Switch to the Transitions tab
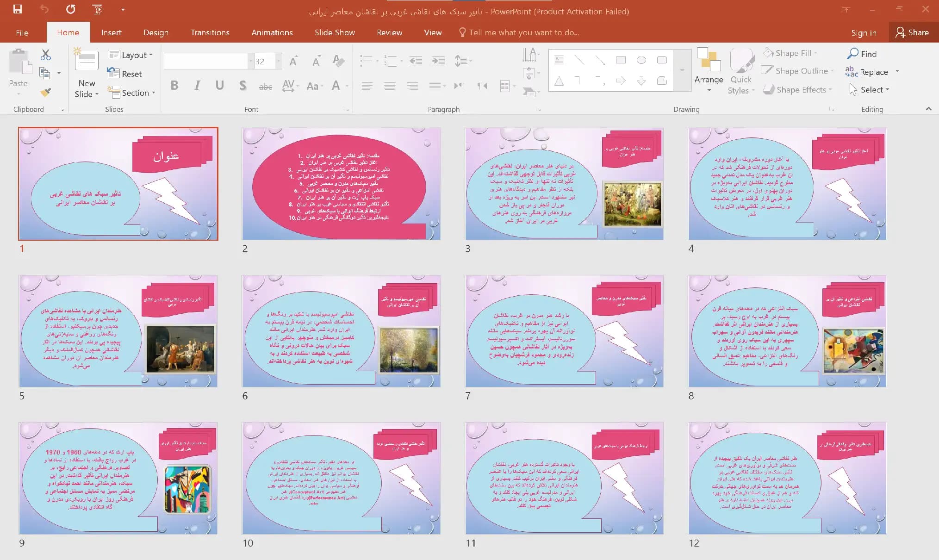Image resolution: width=939 pixels, height=560 pixels. click(x=210, y=32)
